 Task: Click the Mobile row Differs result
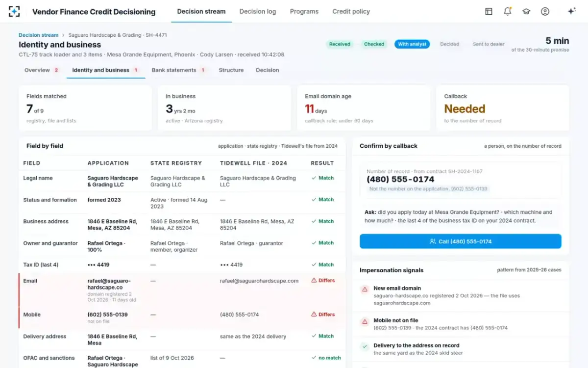(x=323, y=315)
